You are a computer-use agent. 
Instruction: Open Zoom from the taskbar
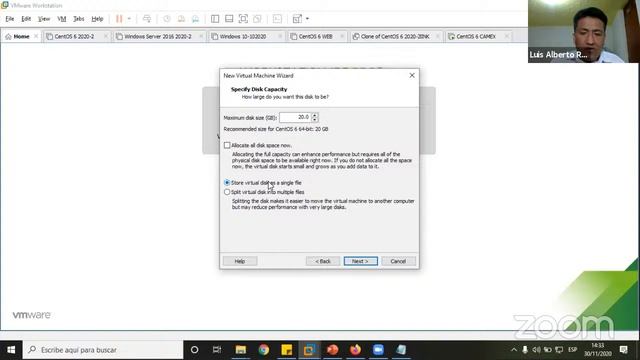coord(378,350)
